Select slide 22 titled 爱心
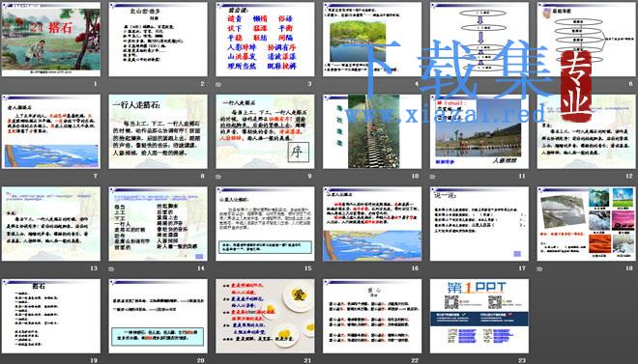 [x=372, y=316]
